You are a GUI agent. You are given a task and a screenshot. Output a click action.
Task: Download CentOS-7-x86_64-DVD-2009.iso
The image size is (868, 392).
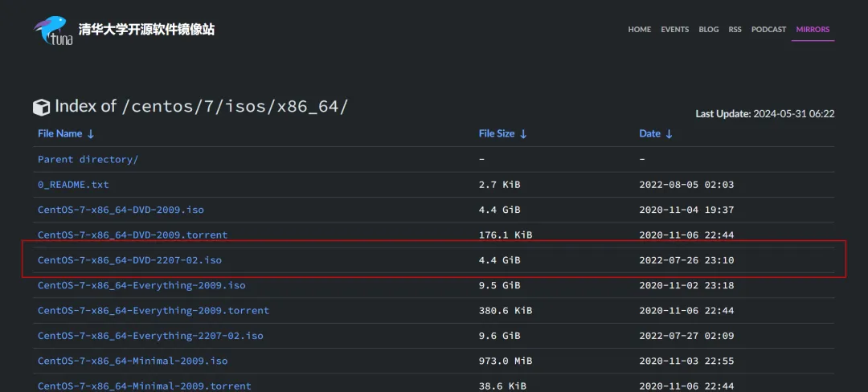121,210
